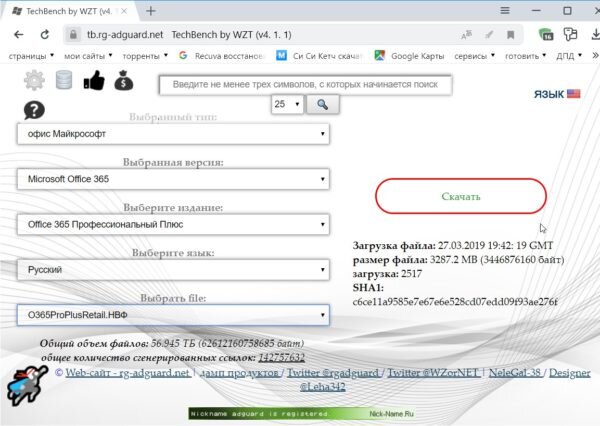Click the database cylinder icon
Image resolution: width=600 pixels, height=426 pixels.
pos(64,80)
